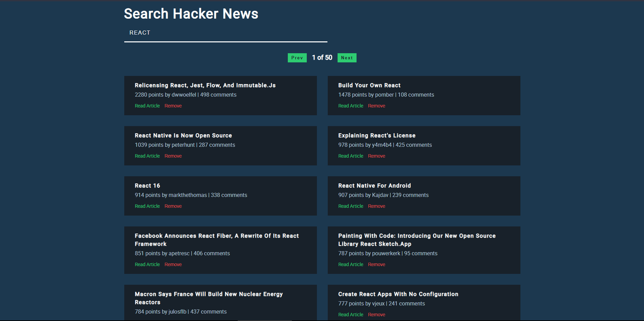
Task: Remove the Painting With Code story
Action: point(377,264)
